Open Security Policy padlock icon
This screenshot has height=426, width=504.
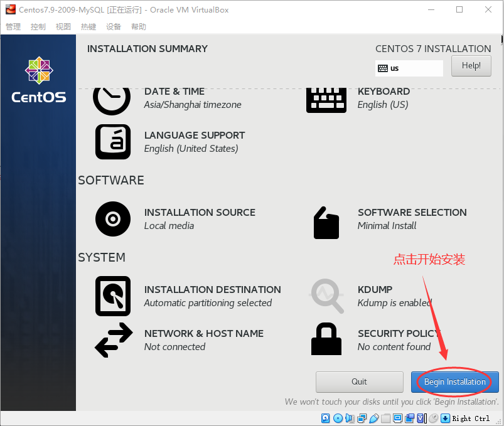coord(326,339)
